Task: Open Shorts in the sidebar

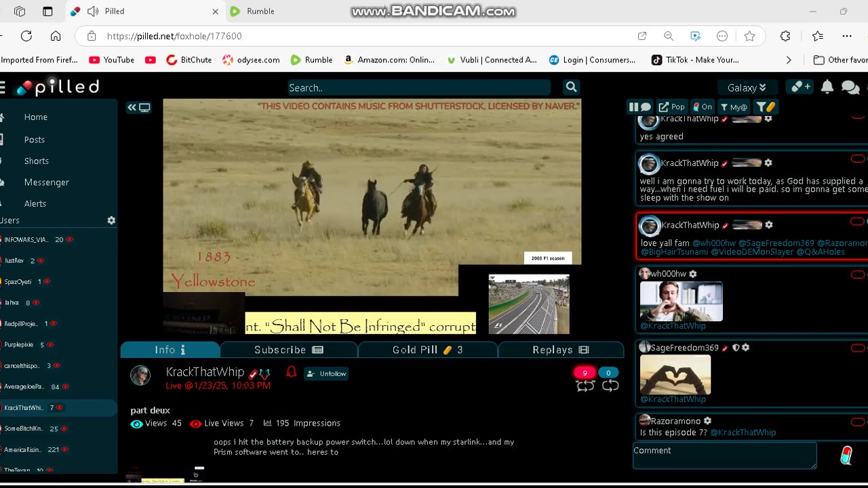Action: [x=37, y=161]
